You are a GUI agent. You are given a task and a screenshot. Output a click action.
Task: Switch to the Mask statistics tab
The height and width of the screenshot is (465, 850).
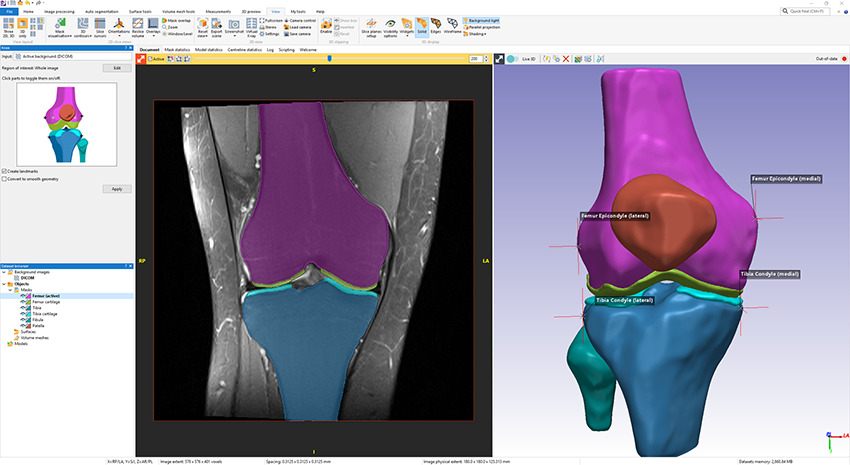178,49
